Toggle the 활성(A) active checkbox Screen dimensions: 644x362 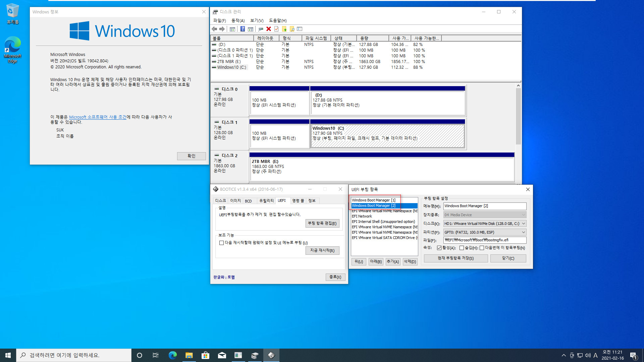coord(439,248)
